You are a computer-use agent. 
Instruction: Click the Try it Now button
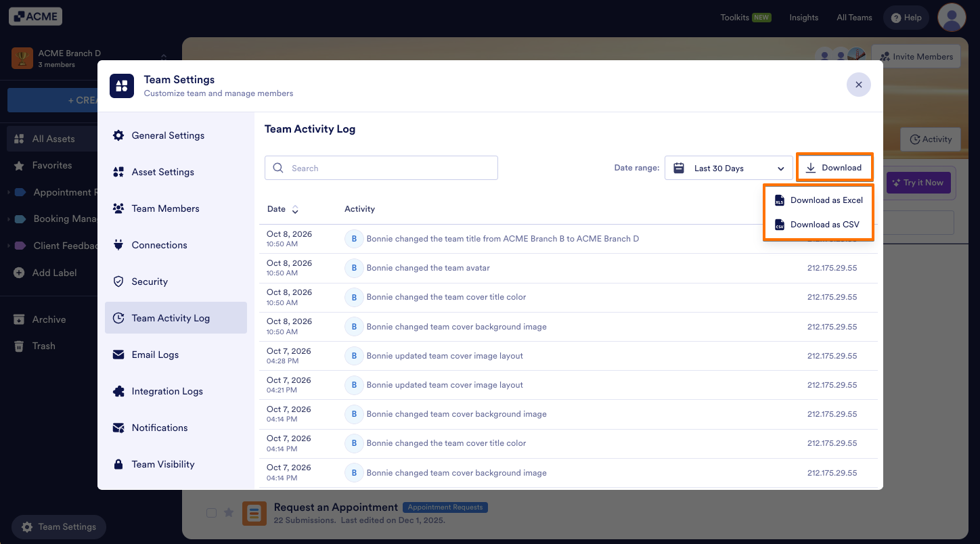pyautogui.click(x=918, y=183)
